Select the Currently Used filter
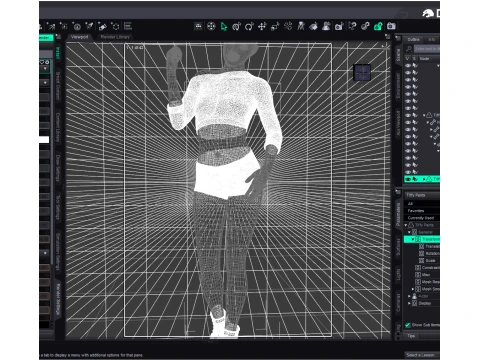 422,218
